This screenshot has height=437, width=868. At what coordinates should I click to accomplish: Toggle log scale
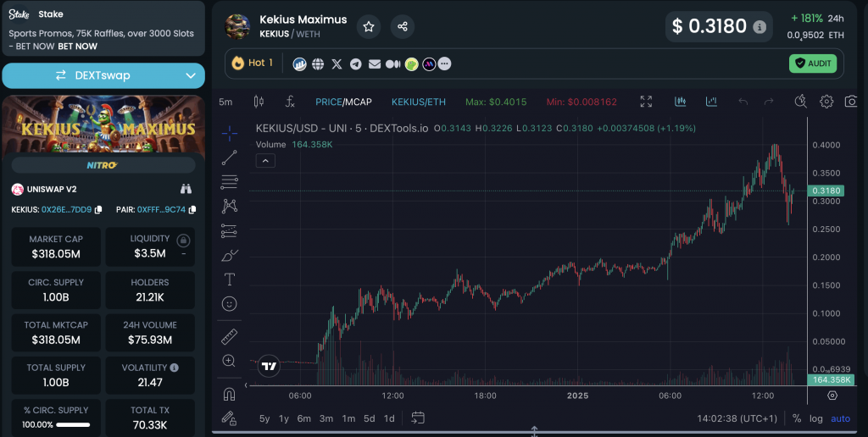click(x=816, y=418)
